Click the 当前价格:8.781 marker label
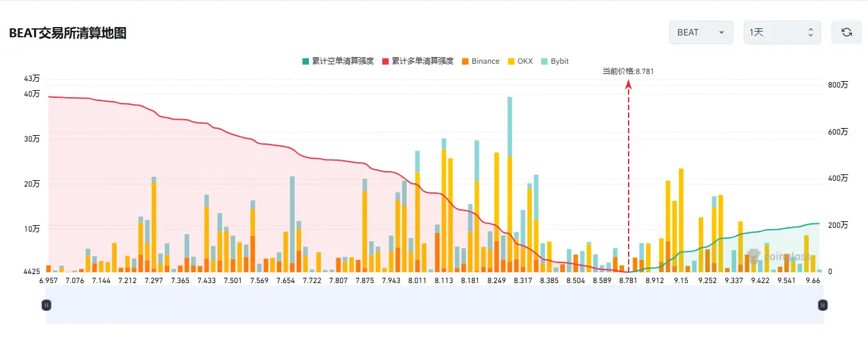Image resolution: width=868 pixels, height=350 pixels. tap(628, 71)
